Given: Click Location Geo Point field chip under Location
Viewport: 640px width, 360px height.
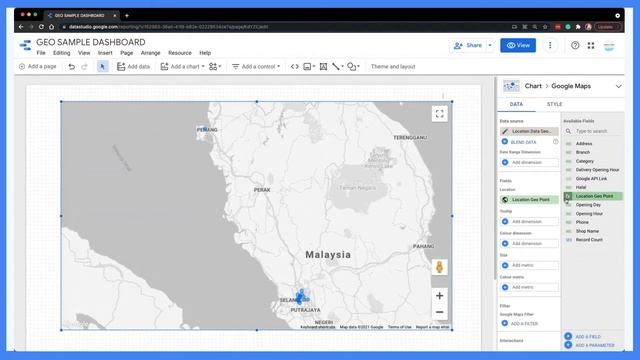Looking at the screenshot, I should pos(529,200).
